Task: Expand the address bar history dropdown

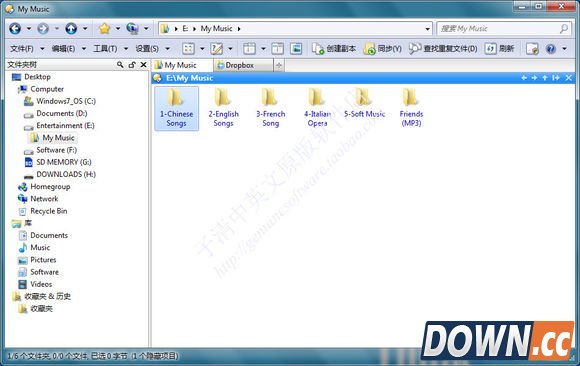Action: (427, 29)
